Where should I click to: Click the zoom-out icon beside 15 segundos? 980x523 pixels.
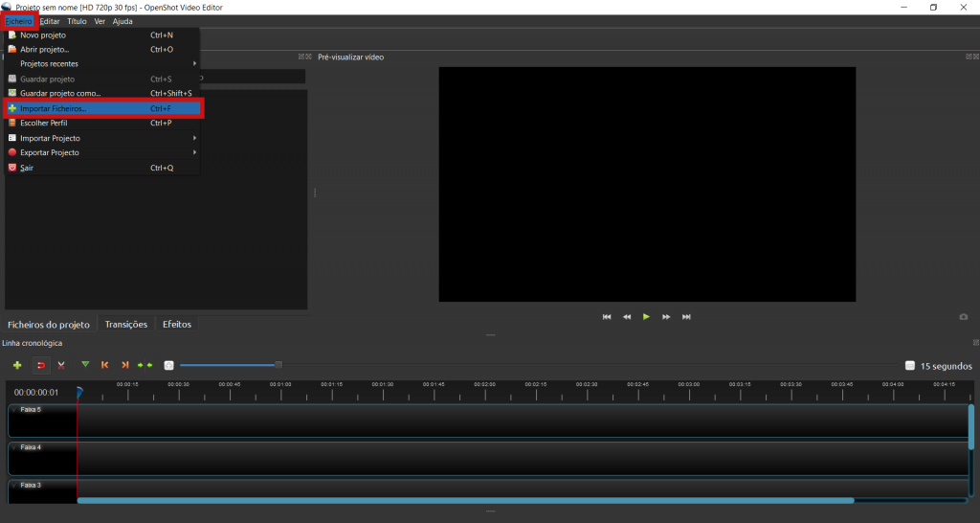[910, 365]
